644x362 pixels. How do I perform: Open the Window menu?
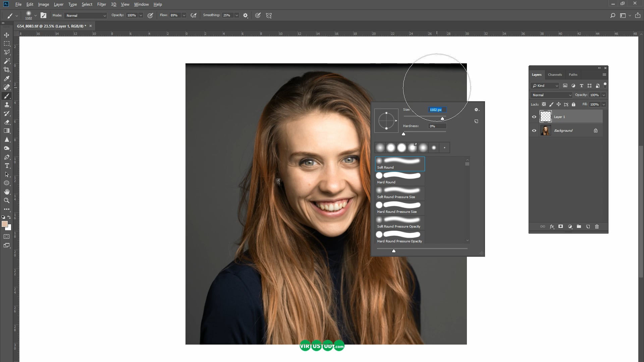pos(141,4)
